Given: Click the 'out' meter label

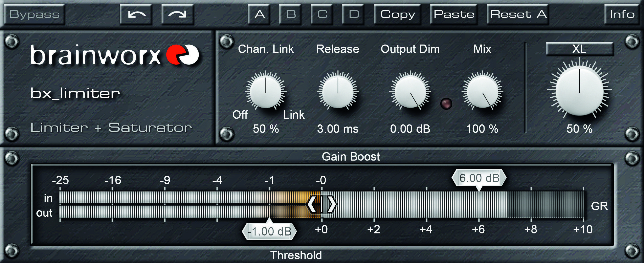Looking at the screenshot, I should (x=44, y=213).
